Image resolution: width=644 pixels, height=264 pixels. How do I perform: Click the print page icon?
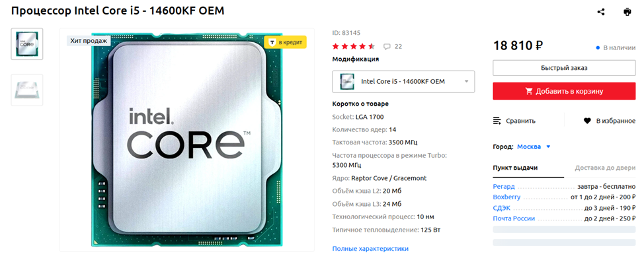(x=627, y=12)
